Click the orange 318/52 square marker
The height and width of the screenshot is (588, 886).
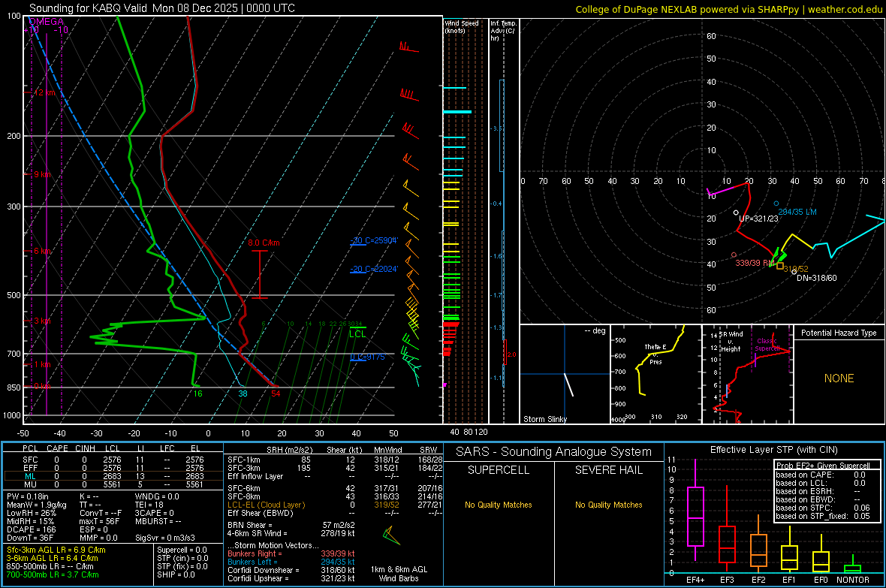coord(780,266)
